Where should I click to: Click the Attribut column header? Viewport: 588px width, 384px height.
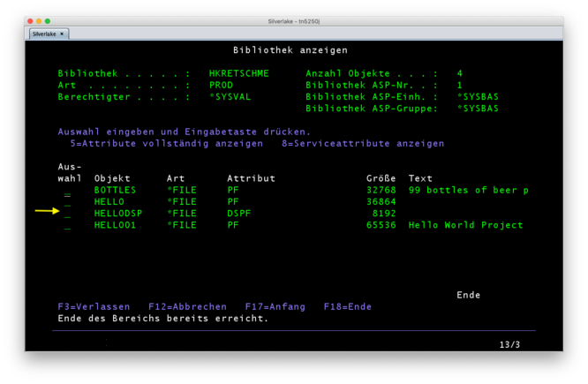pos(251,178)
